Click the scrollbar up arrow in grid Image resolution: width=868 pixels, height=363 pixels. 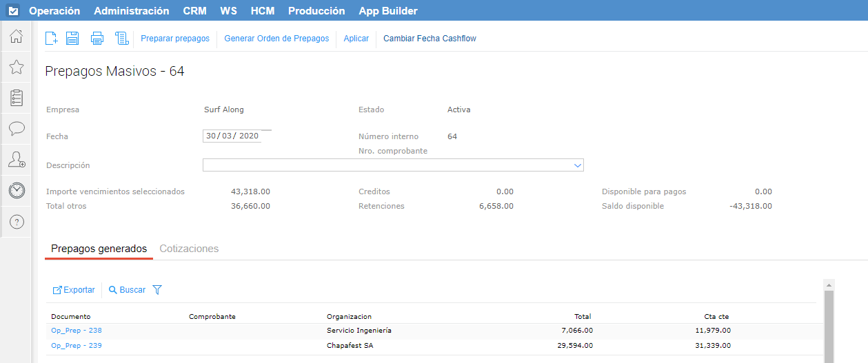pyautogui.click(x=829, y=284)
